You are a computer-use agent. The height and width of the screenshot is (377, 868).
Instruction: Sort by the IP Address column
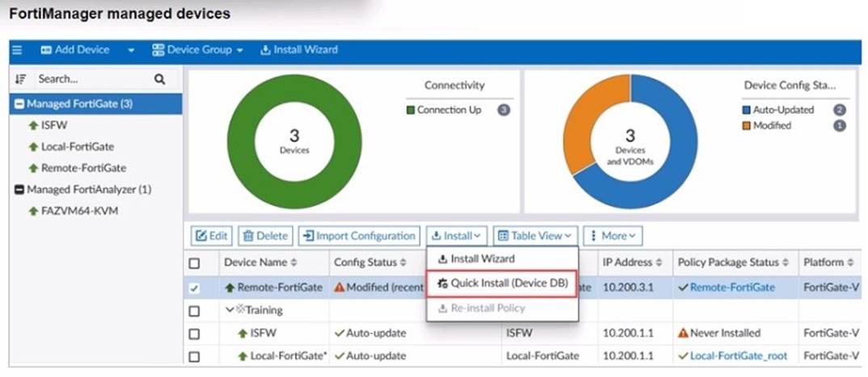click(x=633, y=262)
